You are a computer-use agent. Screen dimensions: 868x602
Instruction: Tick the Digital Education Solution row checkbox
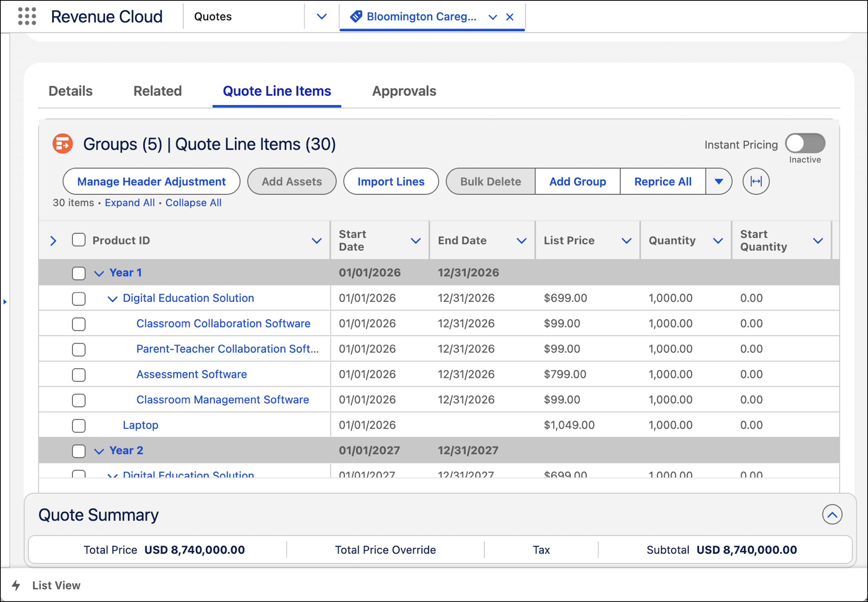(78, 299)
